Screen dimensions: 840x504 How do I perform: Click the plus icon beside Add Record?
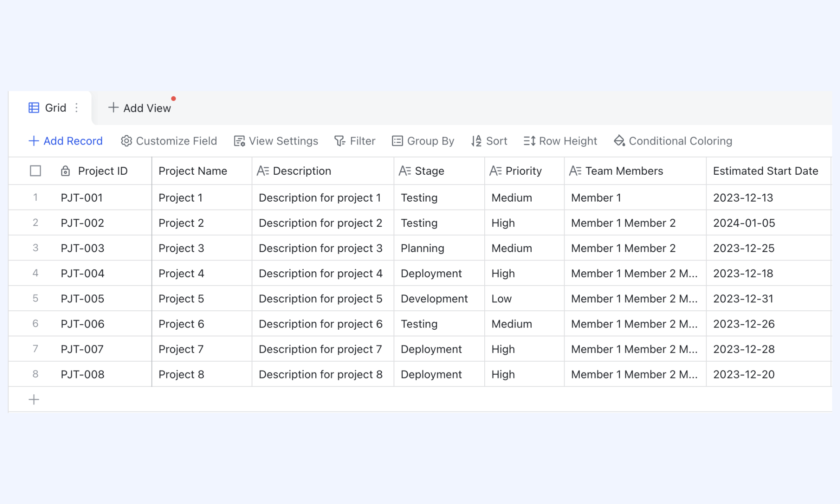click(x=34, y=141)
